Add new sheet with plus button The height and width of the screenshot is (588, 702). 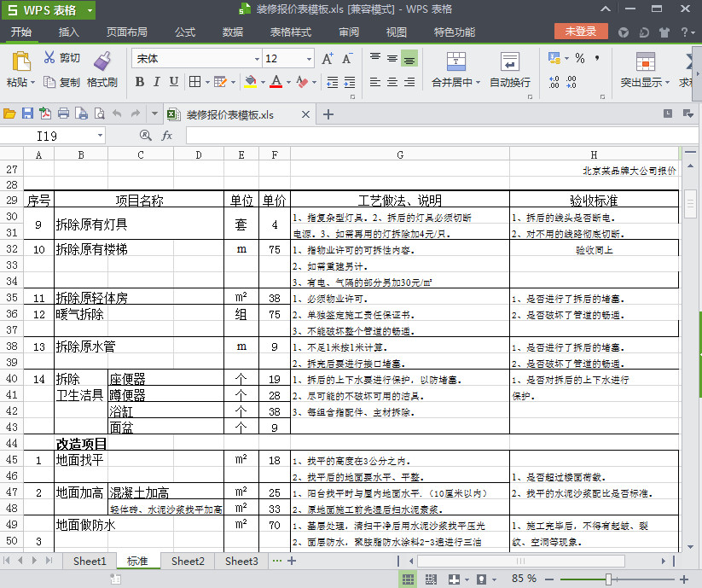[292, 560]
